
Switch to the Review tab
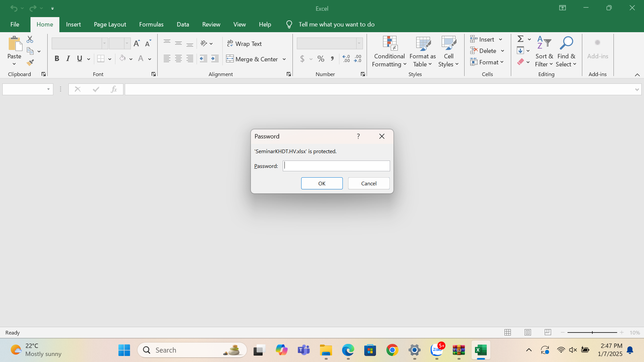pos(211,24)
